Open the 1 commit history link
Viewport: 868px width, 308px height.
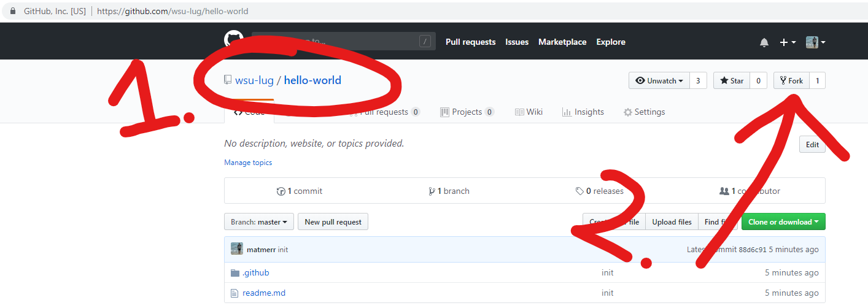click(300, 191)
